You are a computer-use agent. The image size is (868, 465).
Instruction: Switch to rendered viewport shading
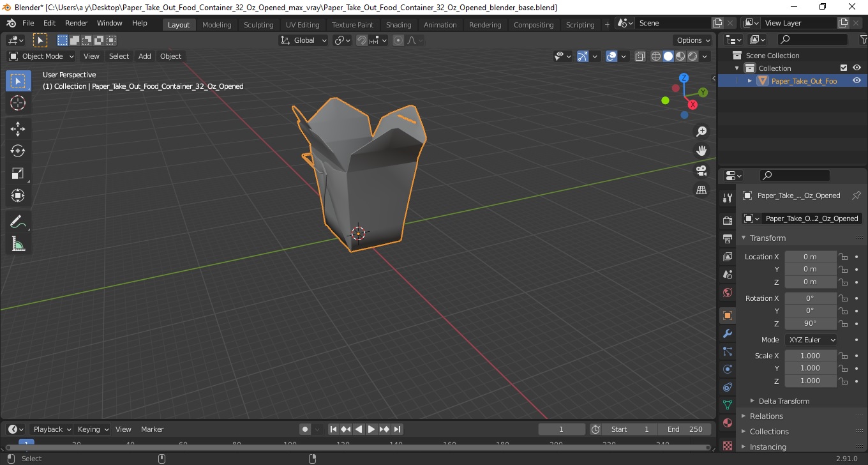coord(692,56)
